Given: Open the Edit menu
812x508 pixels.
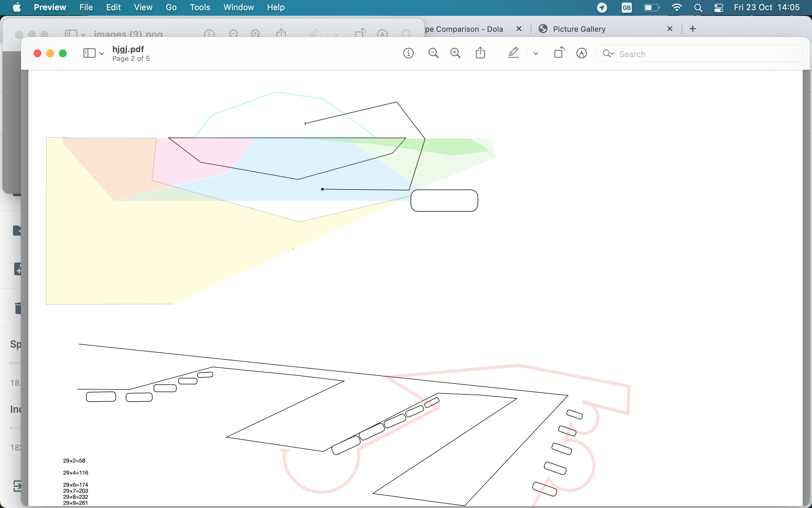Looking at the screenshot, I should [x=114, y=7].
